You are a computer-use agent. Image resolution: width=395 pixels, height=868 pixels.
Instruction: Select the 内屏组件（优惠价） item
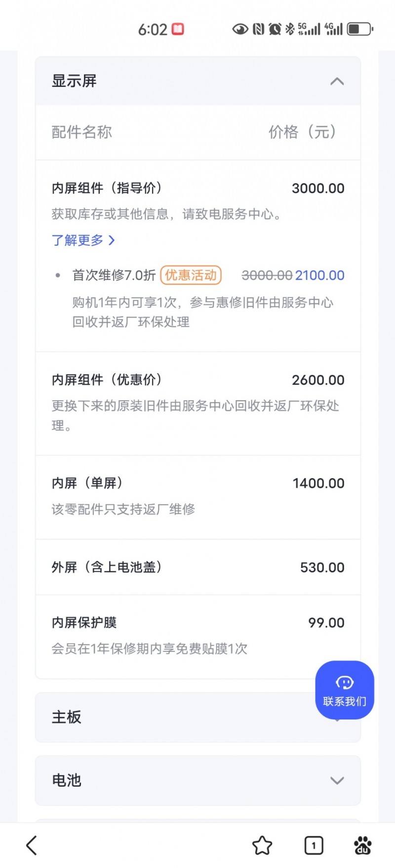click(x=107, y=380)
